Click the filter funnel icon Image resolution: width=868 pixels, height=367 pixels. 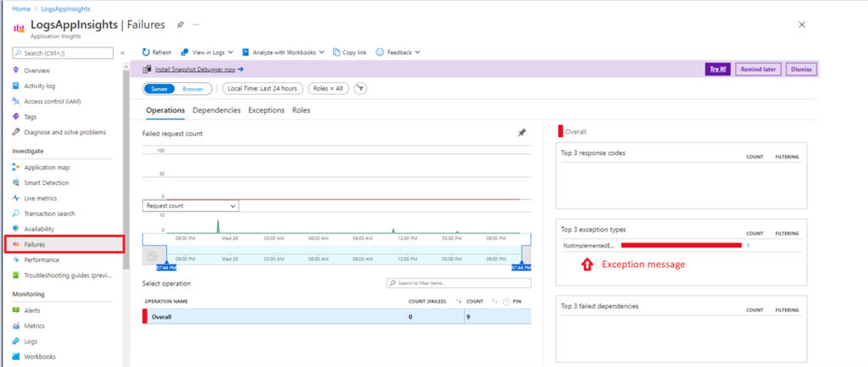(x=360, y=88)
